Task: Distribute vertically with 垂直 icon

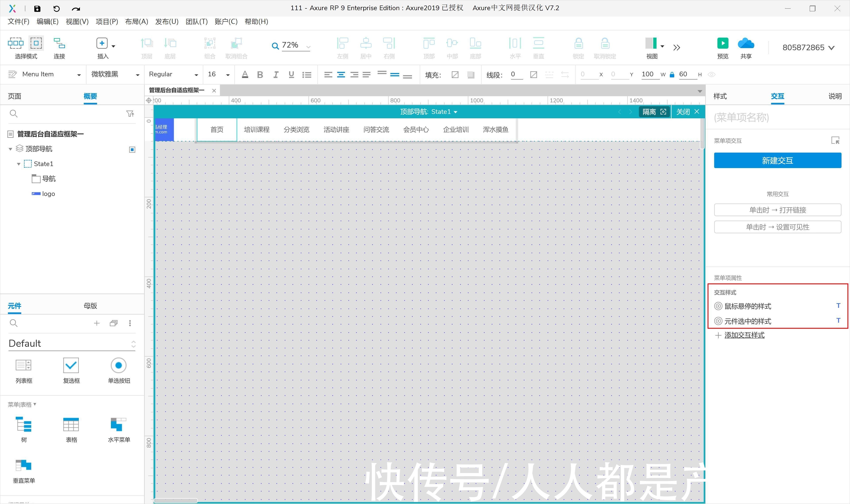Action: click(538, 43)
